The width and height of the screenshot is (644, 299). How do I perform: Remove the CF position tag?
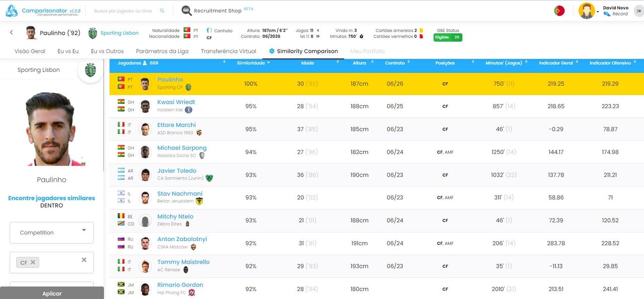(33, 262)
